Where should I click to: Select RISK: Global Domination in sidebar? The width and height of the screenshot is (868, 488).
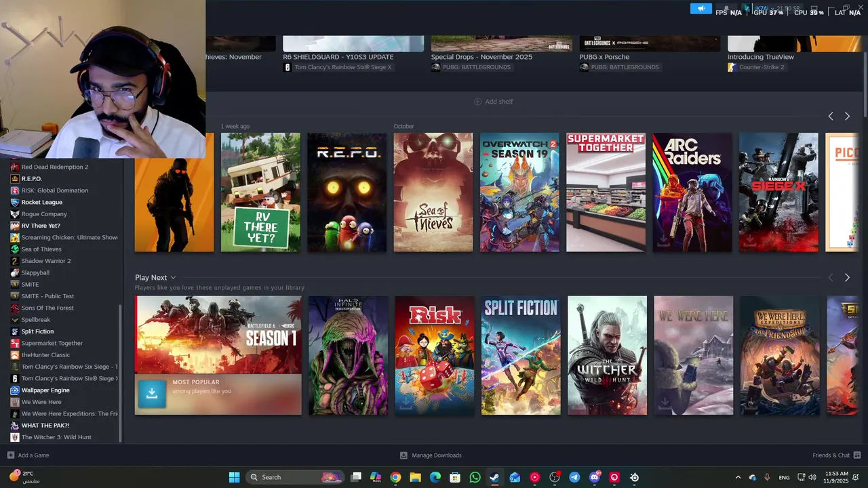tap(55, 190)
